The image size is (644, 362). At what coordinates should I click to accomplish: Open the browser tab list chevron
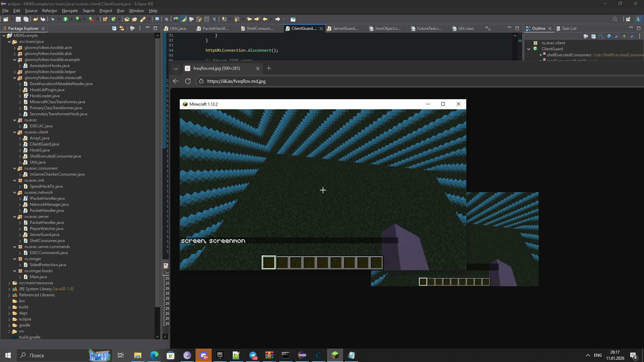coord(175,69)
